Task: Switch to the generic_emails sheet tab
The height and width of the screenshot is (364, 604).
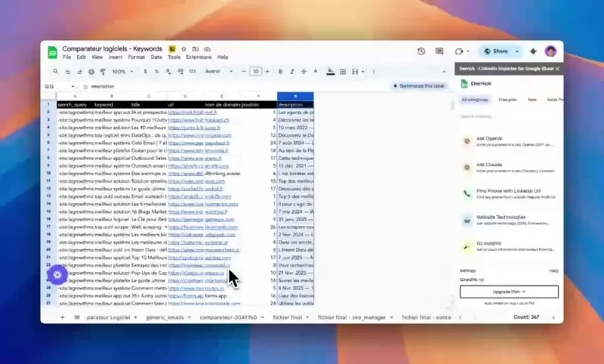Action: click(167, 318)
